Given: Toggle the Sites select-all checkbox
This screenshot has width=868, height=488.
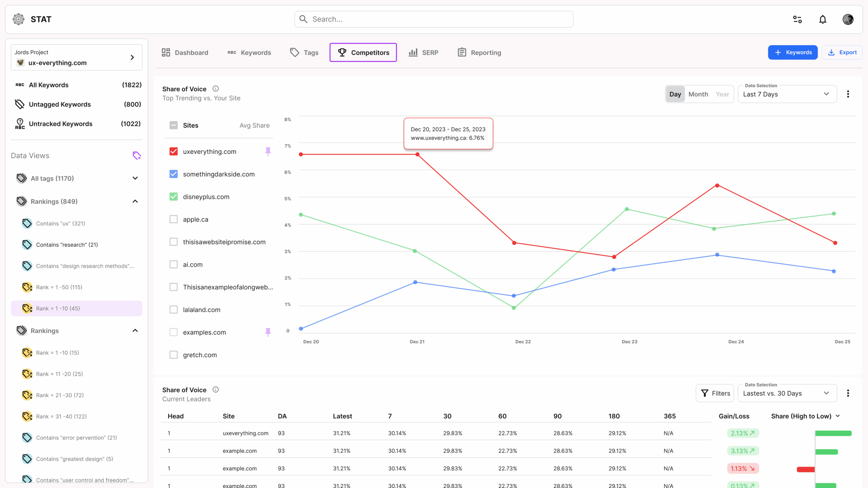Looking at the screenshot, I should [174, 125].
